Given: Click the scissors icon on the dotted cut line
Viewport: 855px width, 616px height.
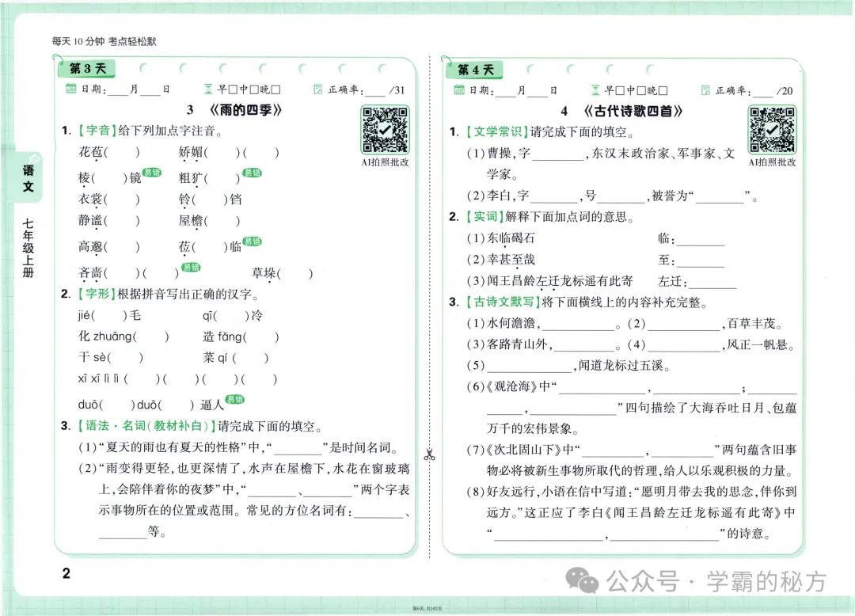Looking at the screenshot, I should 430,454.
